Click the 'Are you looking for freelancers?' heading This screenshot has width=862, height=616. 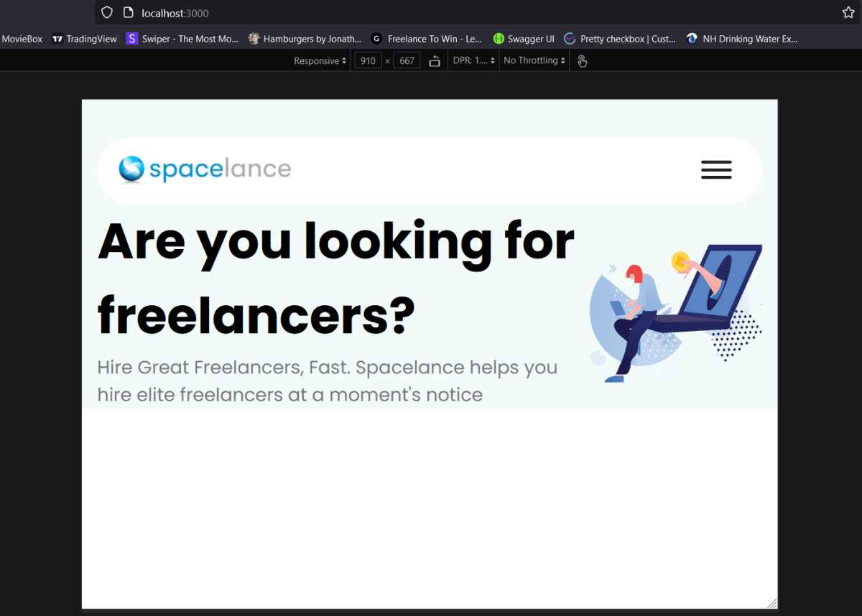click(x=336, y=279)
